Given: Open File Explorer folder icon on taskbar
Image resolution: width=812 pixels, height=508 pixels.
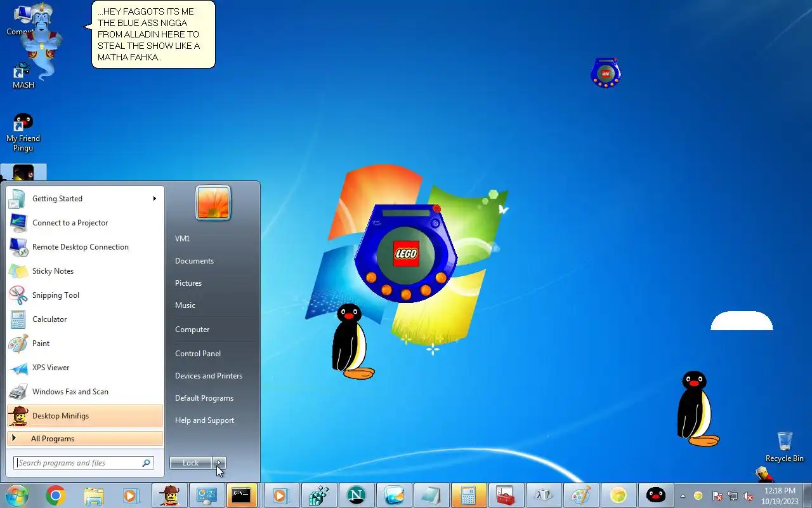Looking at the screenshot, I should point(93,495).
